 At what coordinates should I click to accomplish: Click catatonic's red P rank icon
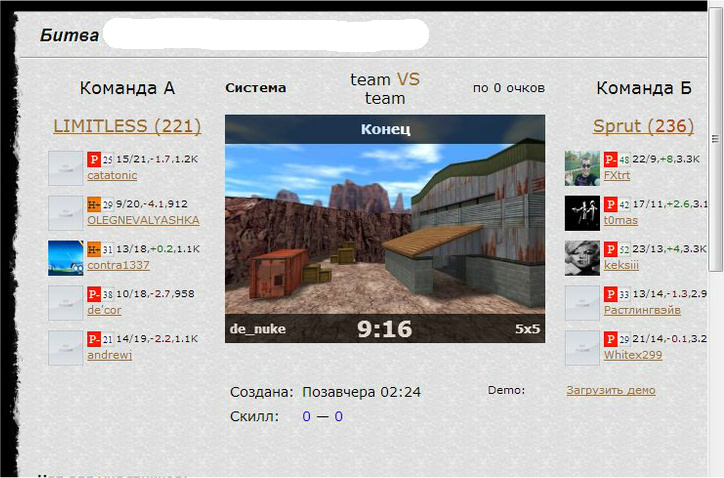(94, 159)
